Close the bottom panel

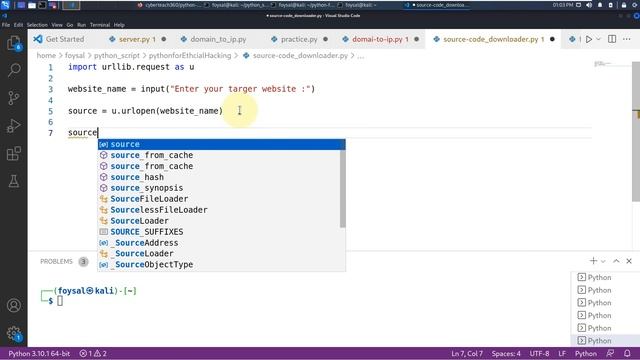(629, 261)
